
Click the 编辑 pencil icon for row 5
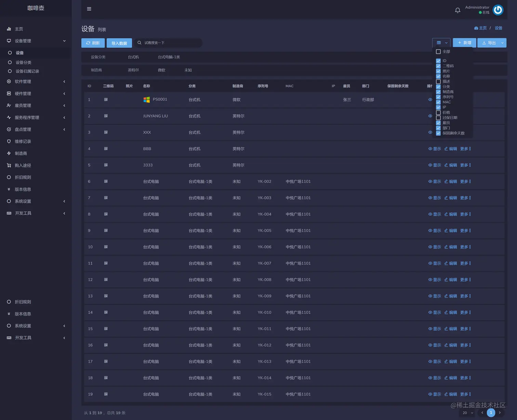(446, 165)
